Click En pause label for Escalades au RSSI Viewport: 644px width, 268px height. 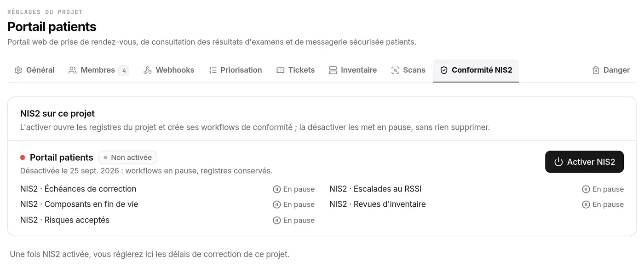point(608,189)
